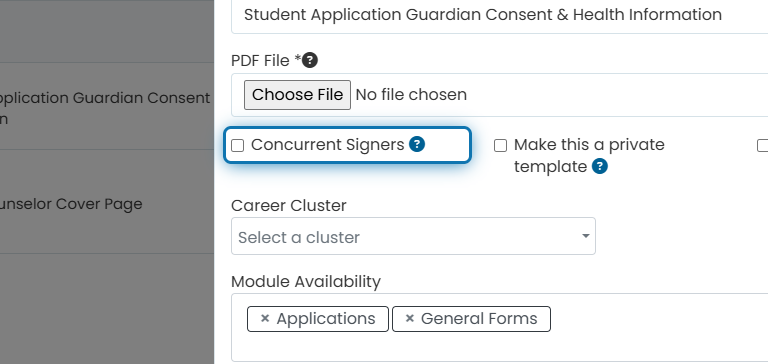This screenshot has width=768, height=364.
Task: Click the Make this a private template label
Action: [x=589, y=156]
